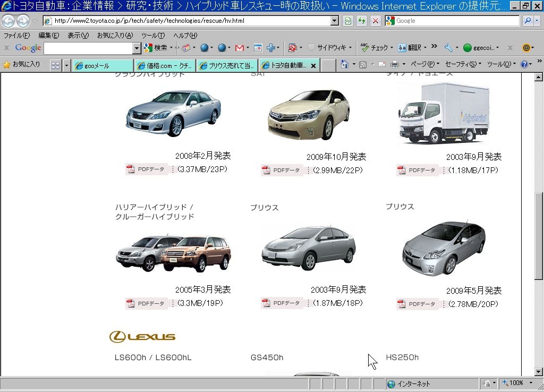This screenshot has width=544, height=392.
Task: Switch to the プリウス売れて当 tab
Action: (x=227, y=65)
